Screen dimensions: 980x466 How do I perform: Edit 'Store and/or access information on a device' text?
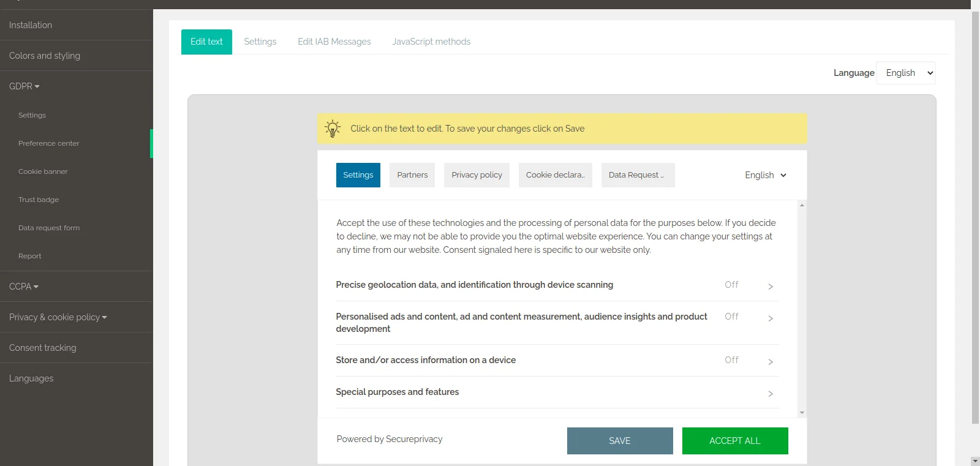click(426, 360)
